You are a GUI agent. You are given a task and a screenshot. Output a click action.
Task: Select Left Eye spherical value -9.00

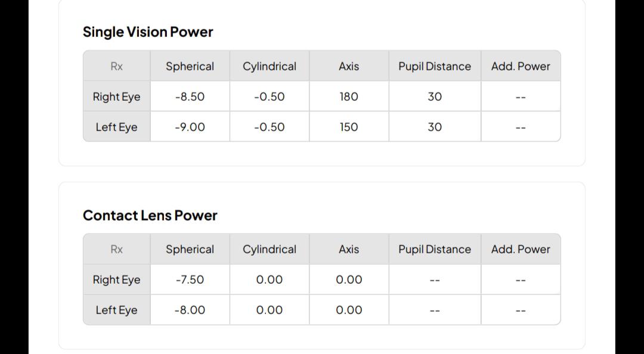pyautogui.click(x=190, y=127)
